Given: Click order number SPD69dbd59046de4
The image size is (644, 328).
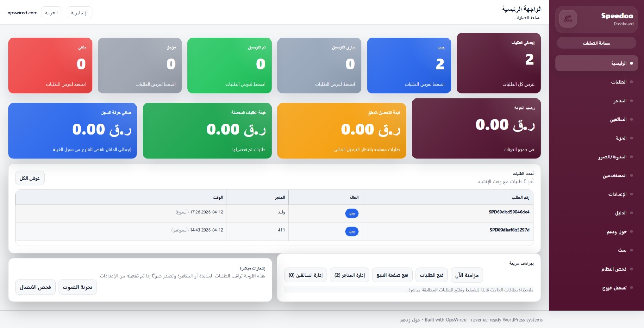Looking at the screenshot, I should point(509,212).
